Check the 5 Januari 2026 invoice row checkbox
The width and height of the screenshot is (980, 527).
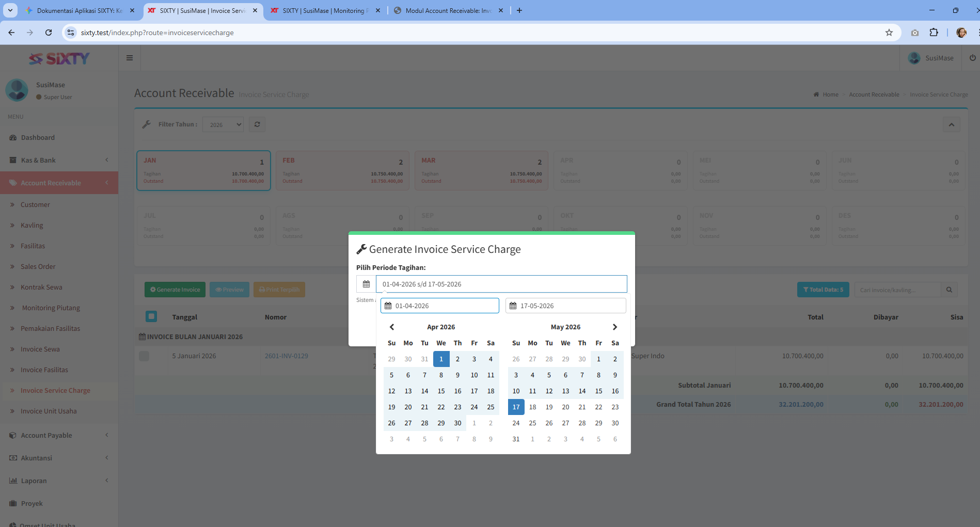(x=144, y=356)
